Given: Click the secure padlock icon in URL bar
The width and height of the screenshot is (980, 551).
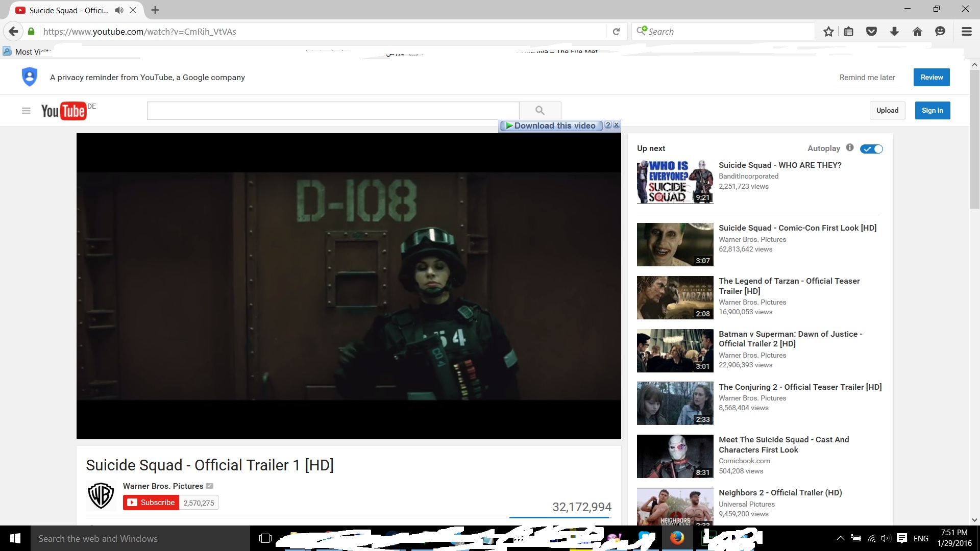Looking at the screenshot, I should pyautogui.click(x=31, y=32).
